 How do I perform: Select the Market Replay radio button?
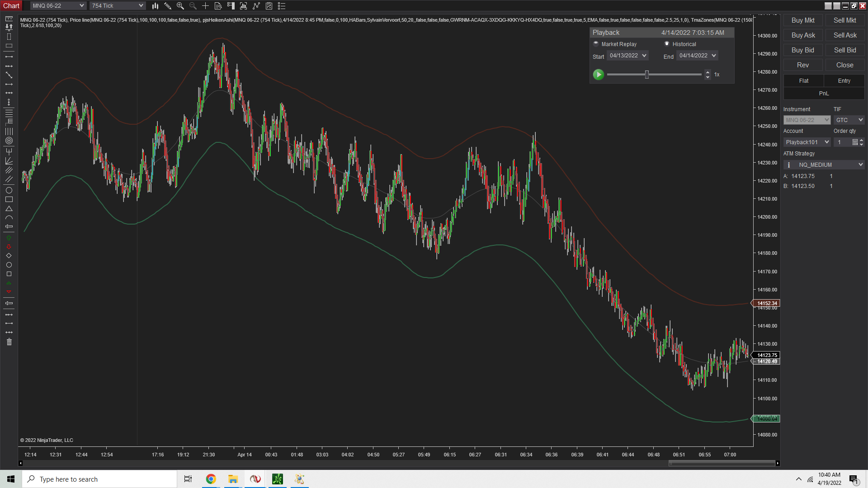pyautogui.click(x=596, y=44)
